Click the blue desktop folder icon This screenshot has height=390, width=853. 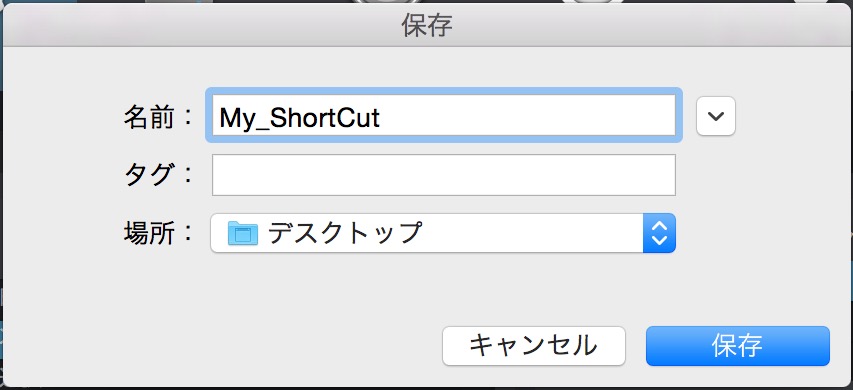tap(243, 233)
